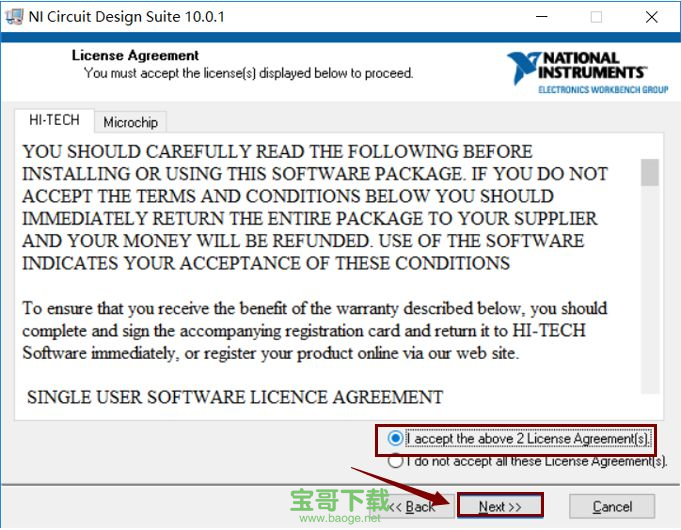681x530 pixels.
Task: Click the maximize button in the title bar
Action: pyautogui.click(x=596, y=17)
